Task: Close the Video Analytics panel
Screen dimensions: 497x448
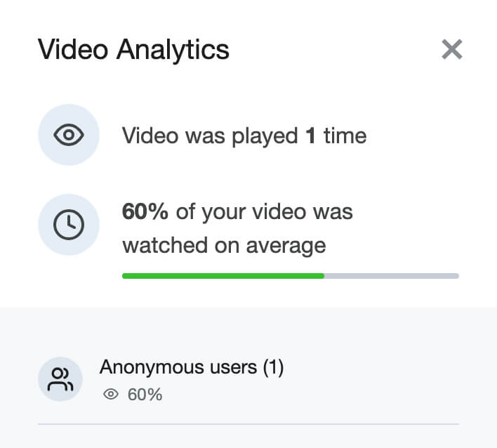Action: point(451,49)
